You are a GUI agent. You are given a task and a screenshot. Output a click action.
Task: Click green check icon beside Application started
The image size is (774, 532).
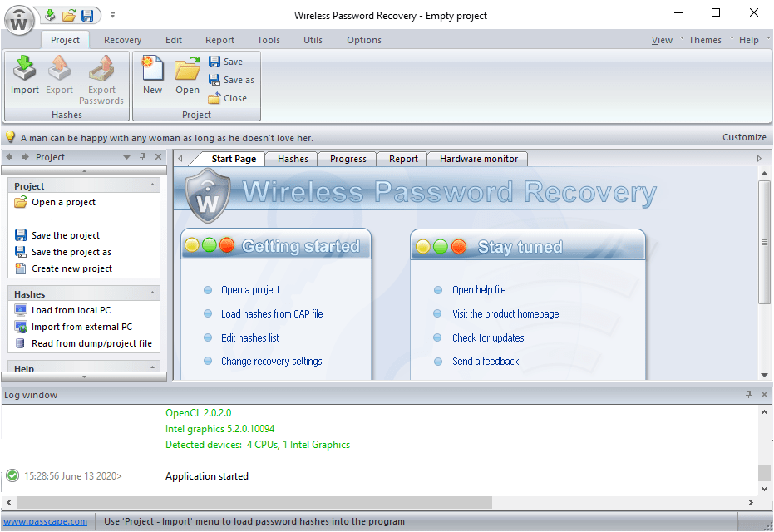[12, 475]
